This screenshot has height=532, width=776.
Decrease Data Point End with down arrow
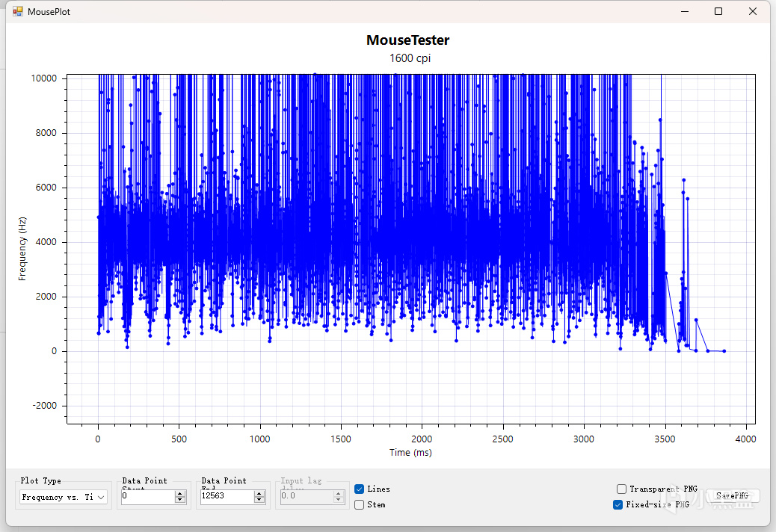(259, 499)
